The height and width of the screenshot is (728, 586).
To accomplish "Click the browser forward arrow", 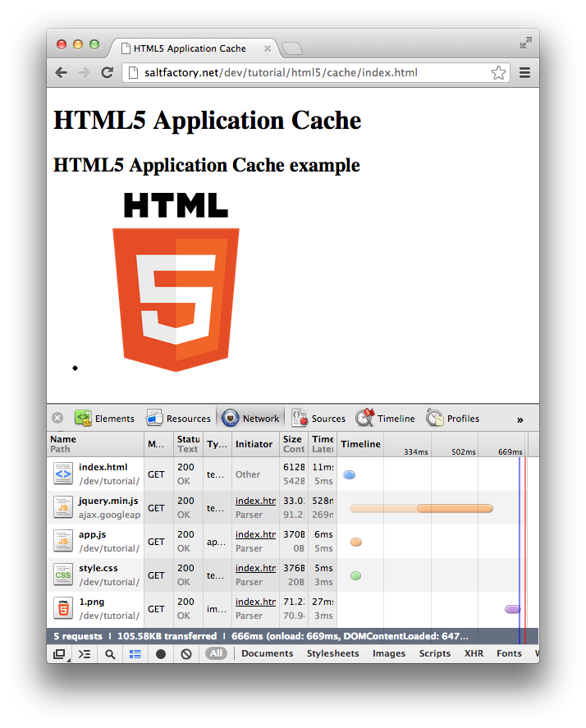I will click(x=84, y=73).
